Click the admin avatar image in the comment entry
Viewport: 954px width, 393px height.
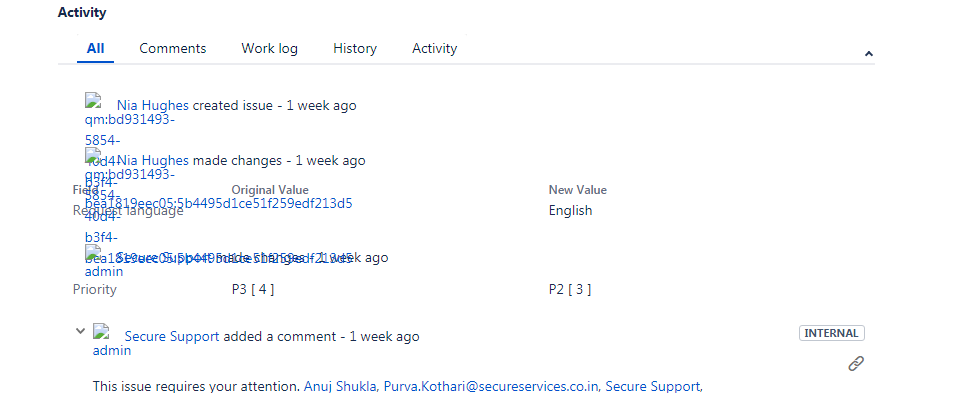100,331
